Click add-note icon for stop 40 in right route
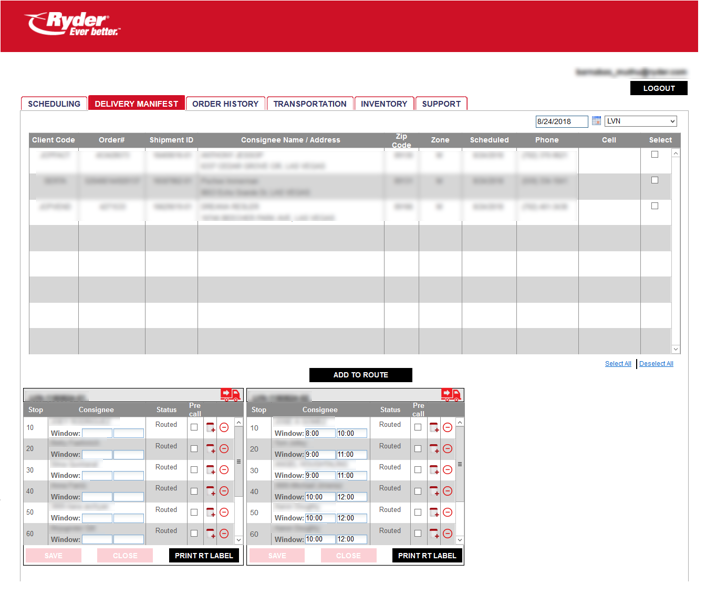The width and height of the screenshot is (706, 594). click(434, 491)
